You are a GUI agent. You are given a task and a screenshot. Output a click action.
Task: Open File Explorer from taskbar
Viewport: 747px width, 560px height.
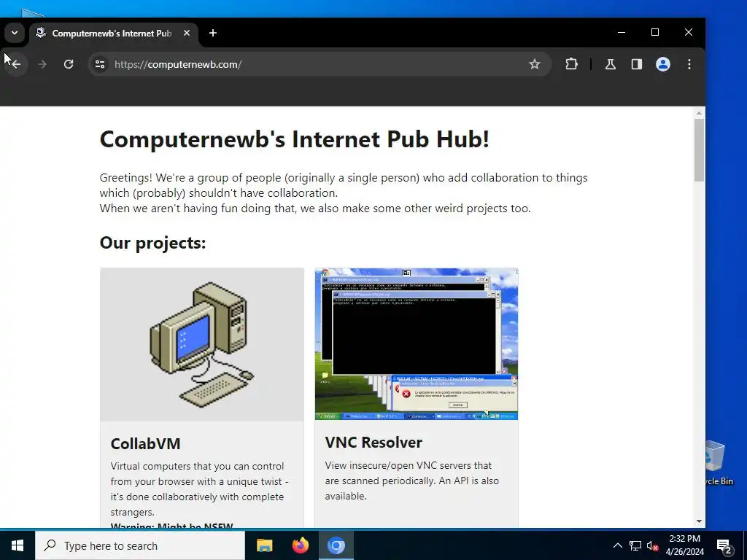click(264, 545)
